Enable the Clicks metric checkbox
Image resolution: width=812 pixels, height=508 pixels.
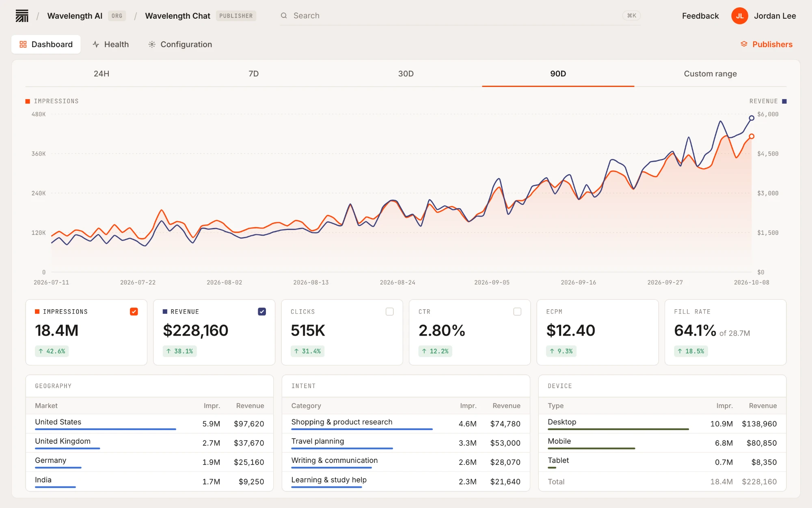390,312
